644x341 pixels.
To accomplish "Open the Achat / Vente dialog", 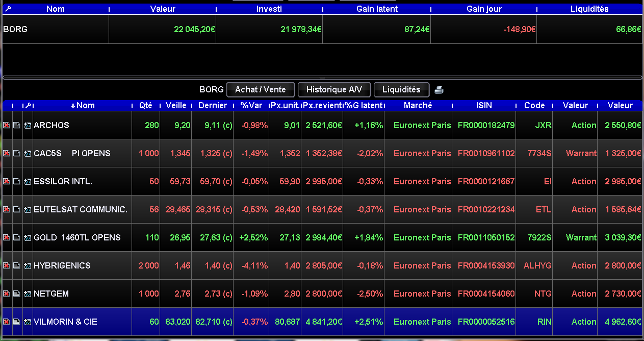I will [261, 89].
